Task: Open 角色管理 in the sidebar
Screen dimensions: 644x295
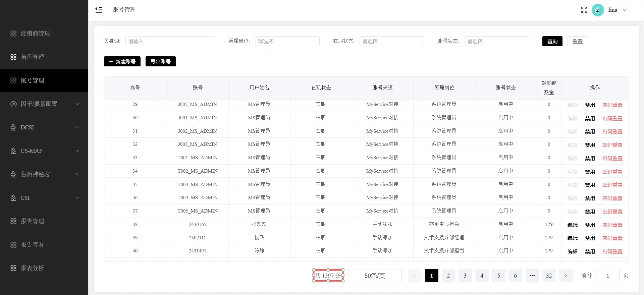Action: (32, 57)
